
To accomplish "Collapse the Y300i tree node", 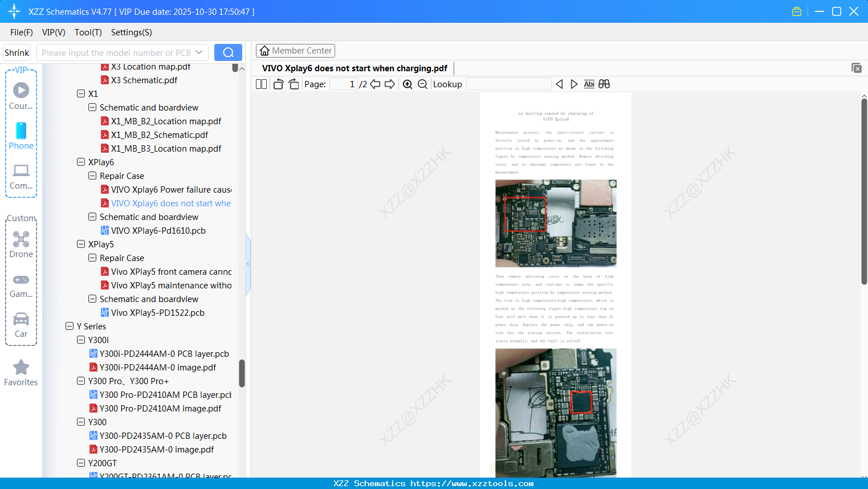I will point(81,340).
